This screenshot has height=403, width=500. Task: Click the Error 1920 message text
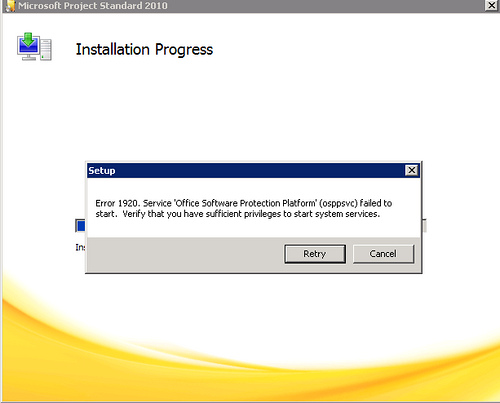pyautogui.click(x=244, y=208)
